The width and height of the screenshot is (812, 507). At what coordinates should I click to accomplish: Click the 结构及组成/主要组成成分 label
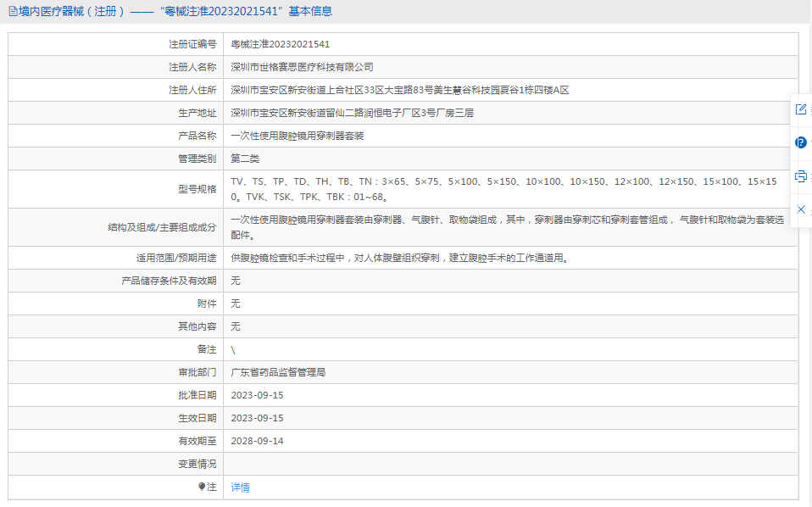click(162, 227)
